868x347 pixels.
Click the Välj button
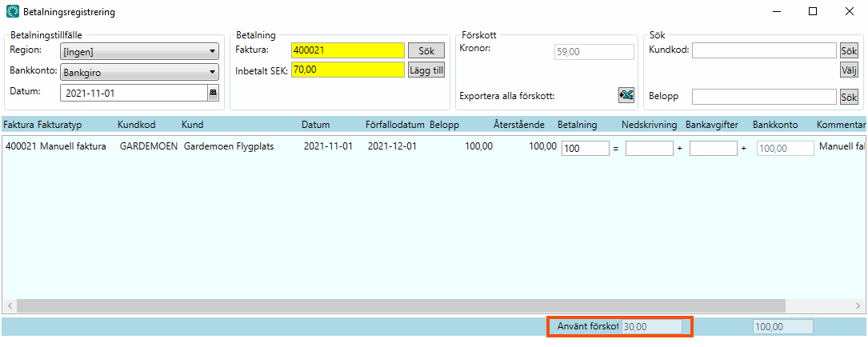point(848,70)
